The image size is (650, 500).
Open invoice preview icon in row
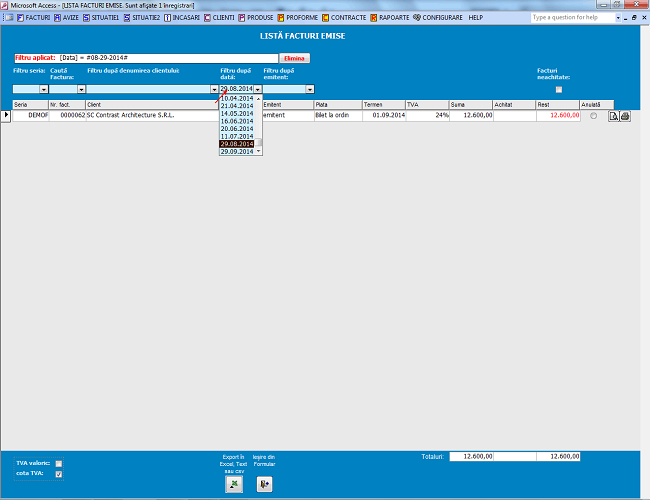point(614,116)
